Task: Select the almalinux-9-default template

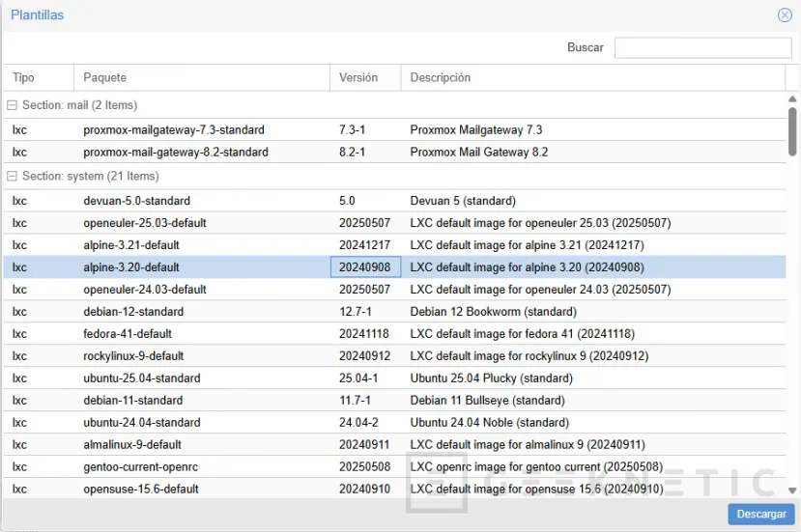Action: [x=394, y=445]
